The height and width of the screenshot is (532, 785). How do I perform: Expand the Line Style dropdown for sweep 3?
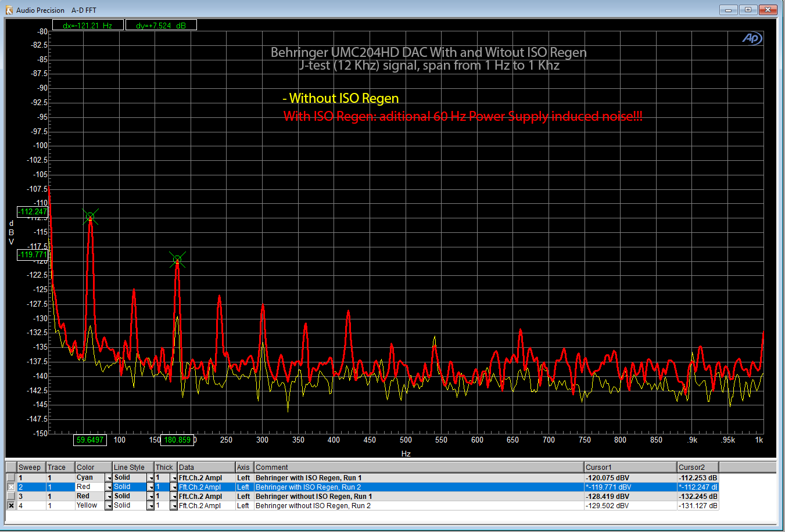(150, 497)
